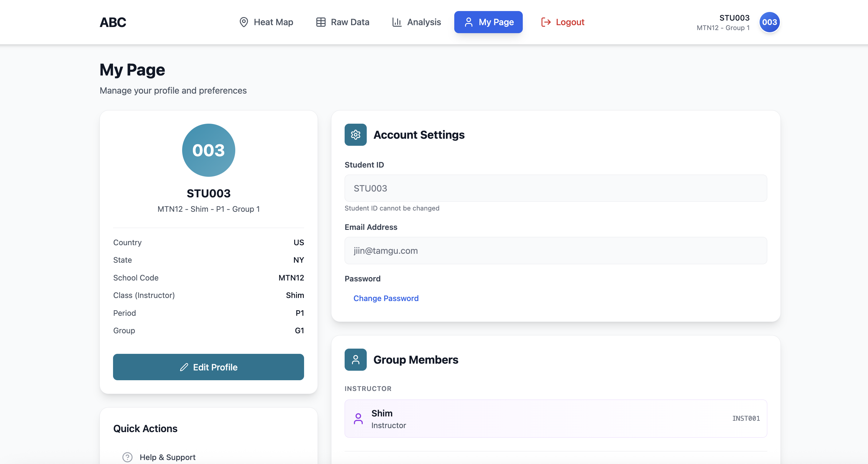Click the Change Password link
The height and width of the screenshot is (464, 868).
tap(386, 298)
